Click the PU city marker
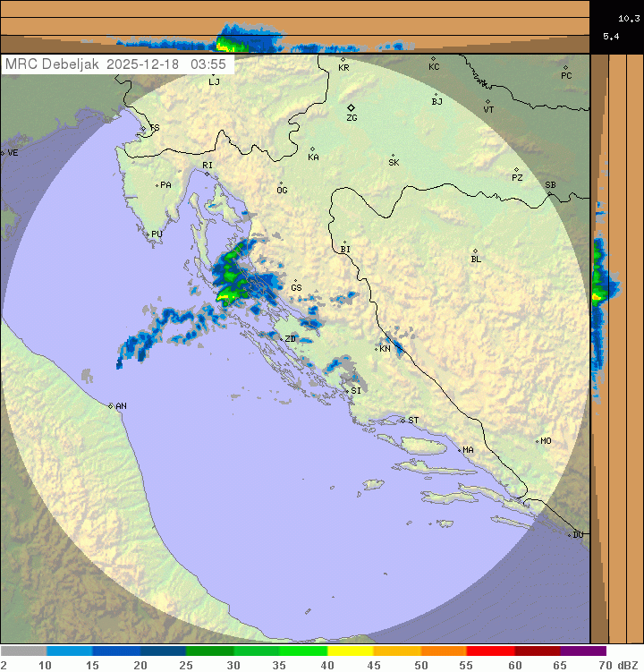The width and height of the screenshot is (644, 672). [x=148, y=234]
